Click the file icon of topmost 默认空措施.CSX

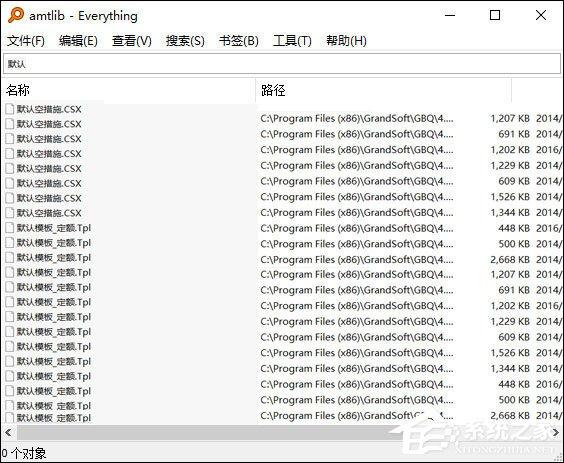click(x=10, y=109)
